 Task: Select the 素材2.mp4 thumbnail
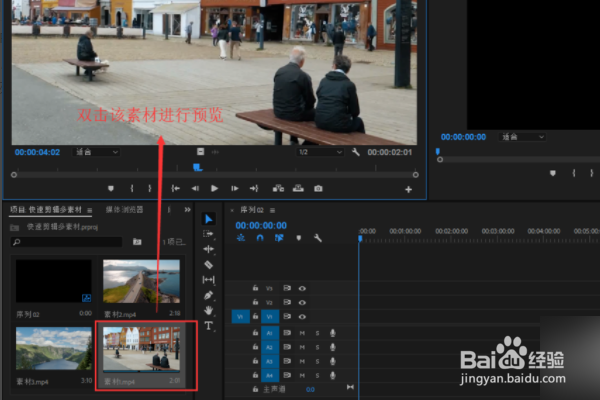click(142, 281)
